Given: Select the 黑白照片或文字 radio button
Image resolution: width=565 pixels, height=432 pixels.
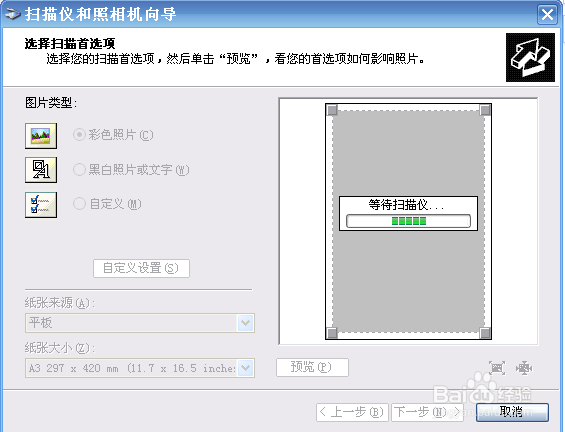Looking at the screenshot, I should tap(79, 170).
